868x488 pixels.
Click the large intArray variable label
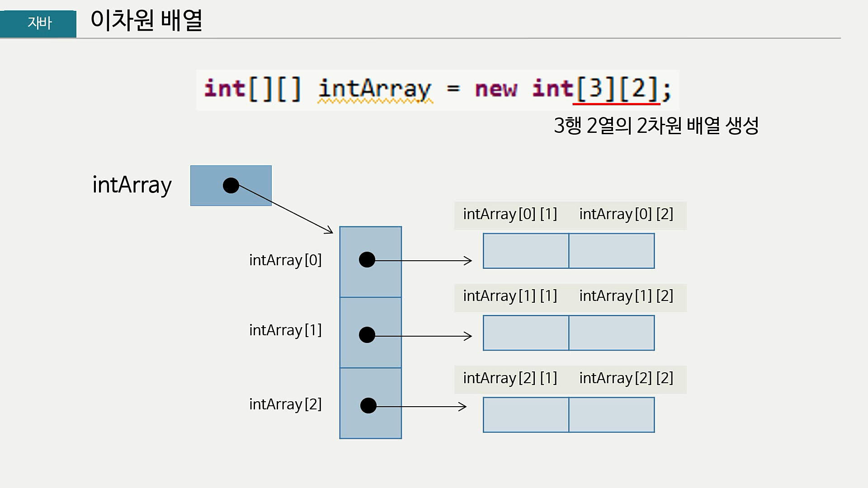(132, 185)
